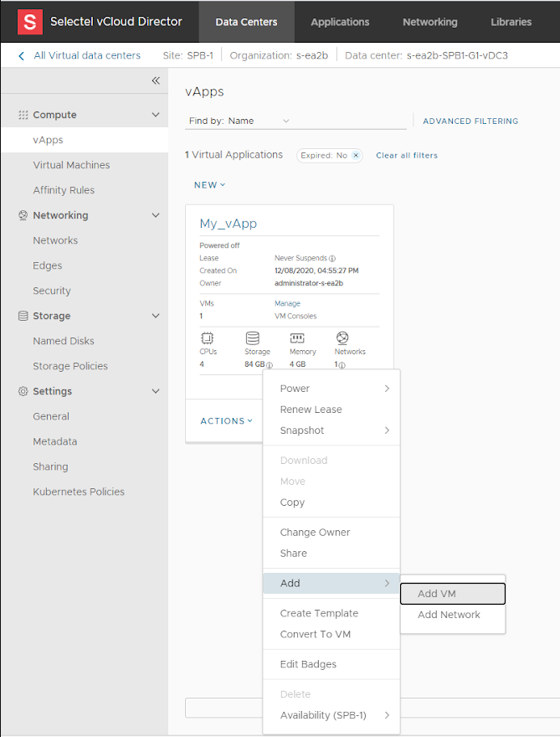Click the Manage VMs link
The width and height of the screenshot is (560, 737).
[287, 304]
